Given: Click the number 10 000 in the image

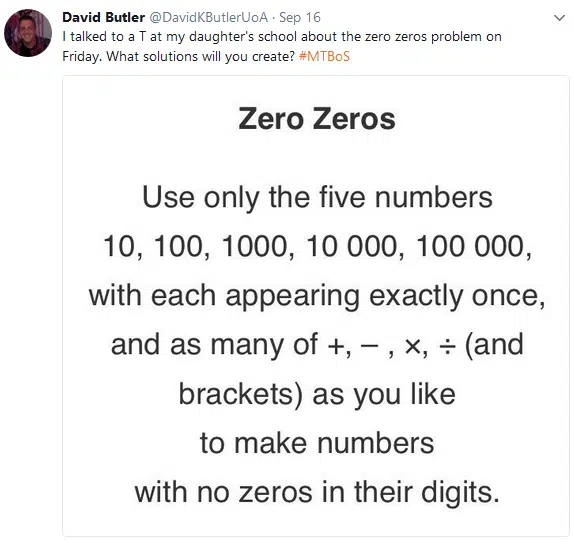Looking at the screenshot, I should [351, 246].
